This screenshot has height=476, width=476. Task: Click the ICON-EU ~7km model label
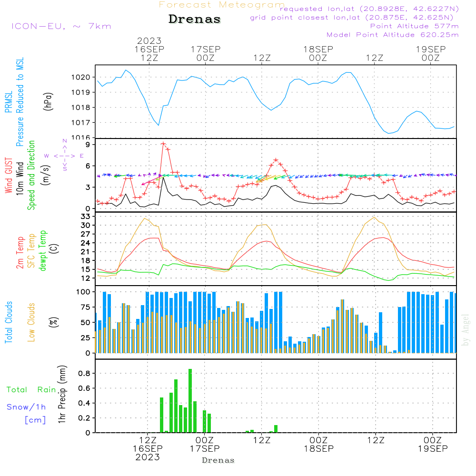pos(61,26)
